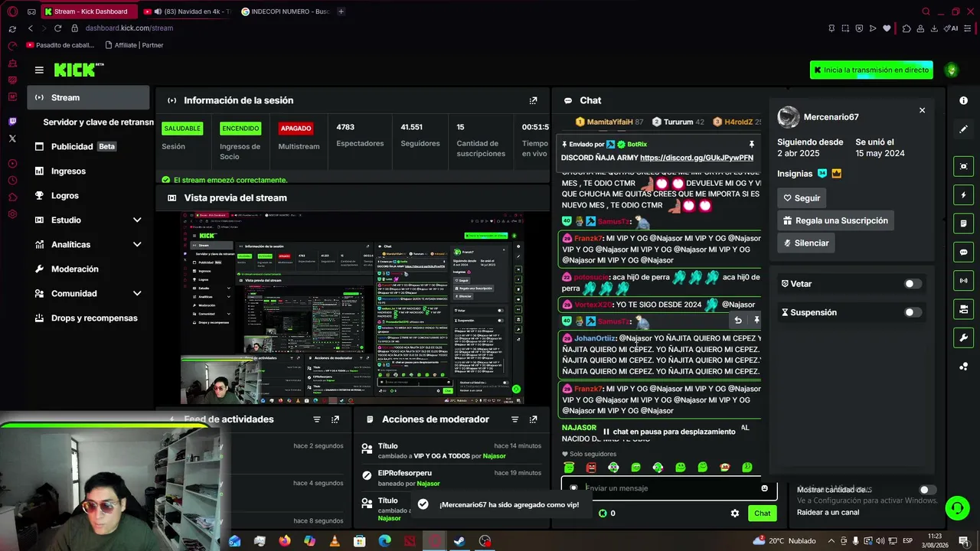Click the three-dots icon in right sidebar
The height and width of the screenshot is (551, 980).
[x=963, y=367]
